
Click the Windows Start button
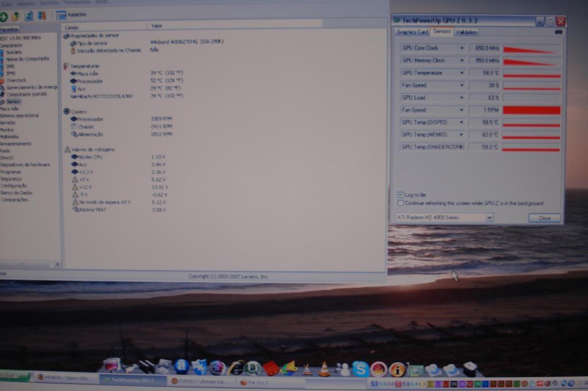tap(14, 375)
